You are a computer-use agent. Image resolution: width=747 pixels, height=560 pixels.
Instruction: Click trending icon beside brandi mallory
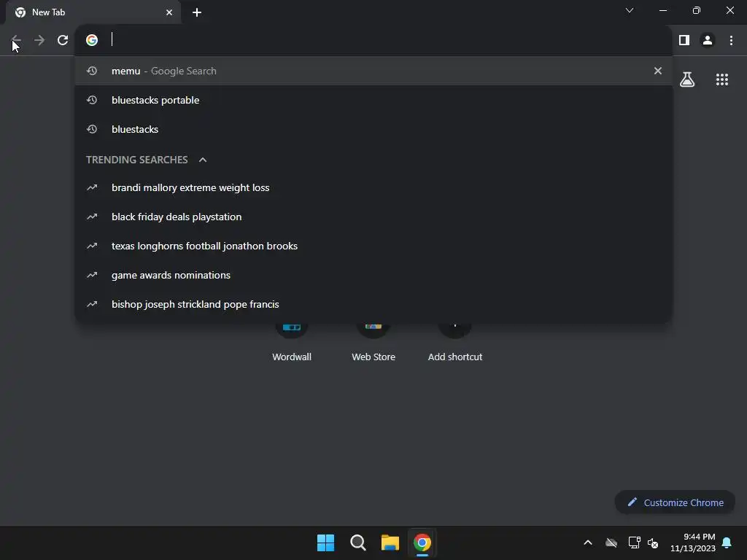click(92, 187)
